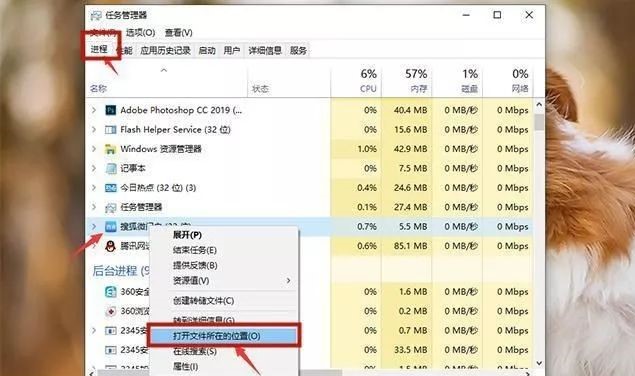Click the 任务管理器 row icon in list

[x=110, y=207]
